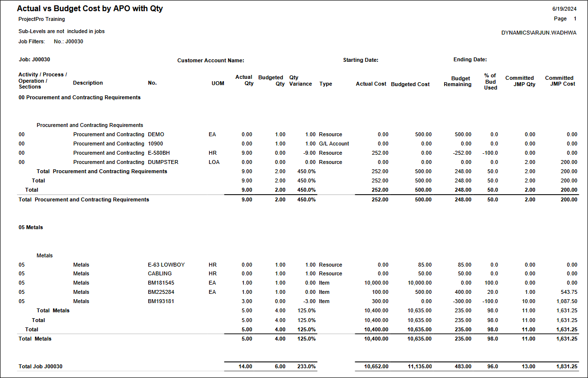The image size is (588, 378).
Task: Select the 'UOM' column header
Action: click(218, 83)
